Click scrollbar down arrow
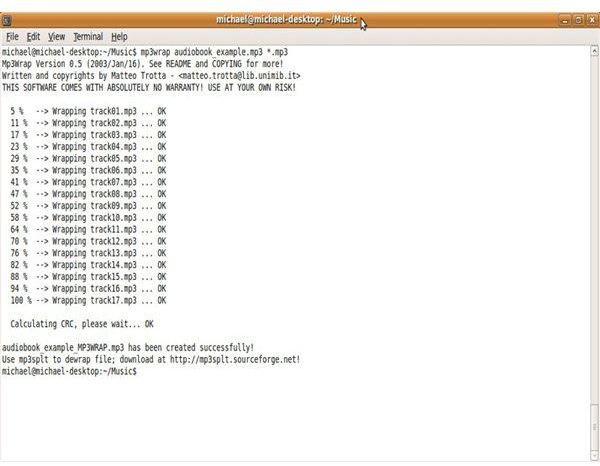 point(594,455)
